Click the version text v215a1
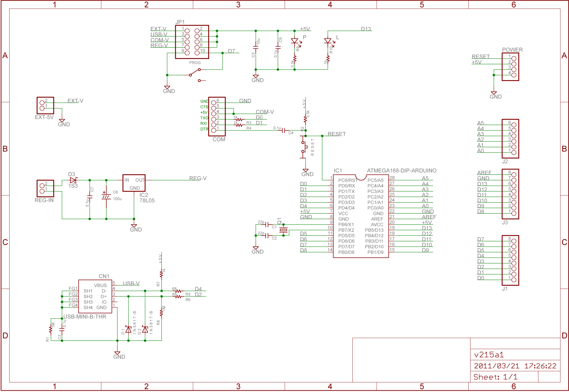The height and width of the screenshot is (392, 569). (489, 355)
